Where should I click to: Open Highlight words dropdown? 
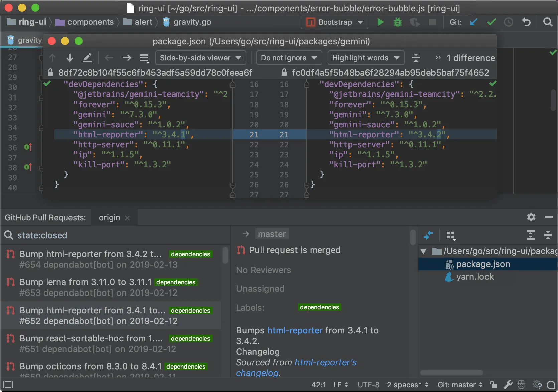366,58
